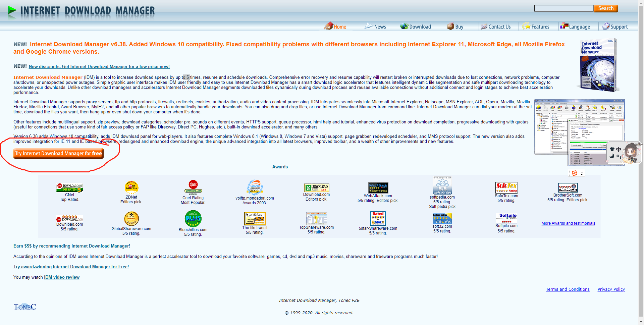Open Earn $$$ by recommending link

(72, 246)
